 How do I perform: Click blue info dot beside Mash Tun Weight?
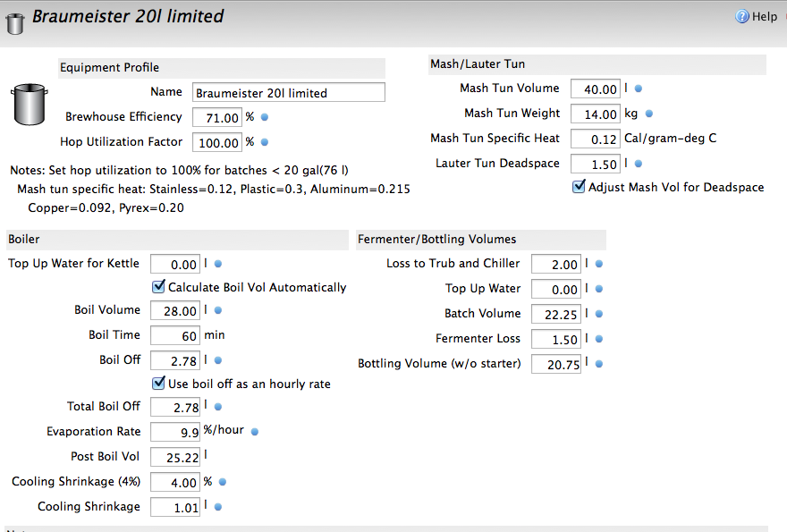(649, 114)
